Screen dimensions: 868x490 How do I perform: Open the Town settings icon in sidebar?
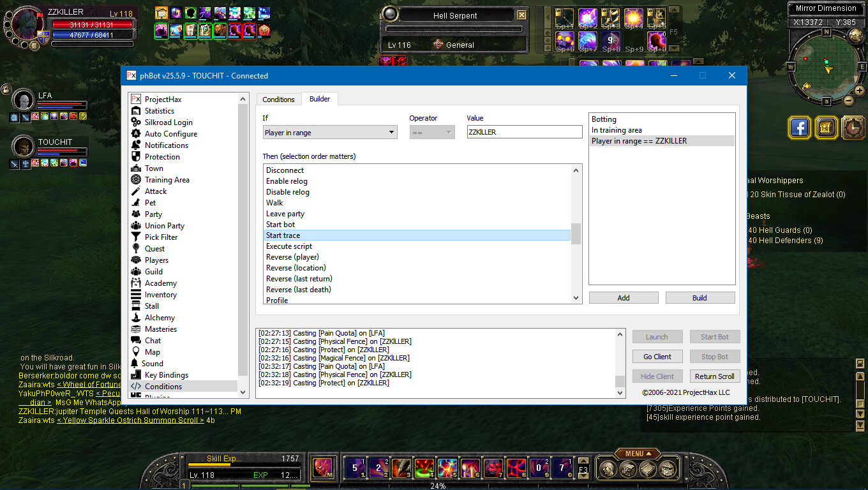pyautogui.click(x=135, y=168)
